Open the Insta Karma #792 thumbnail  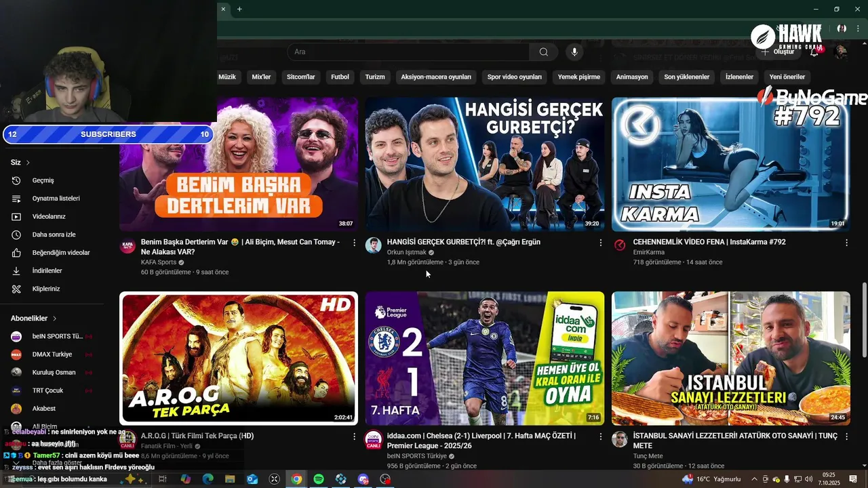[x=731, y=164]
